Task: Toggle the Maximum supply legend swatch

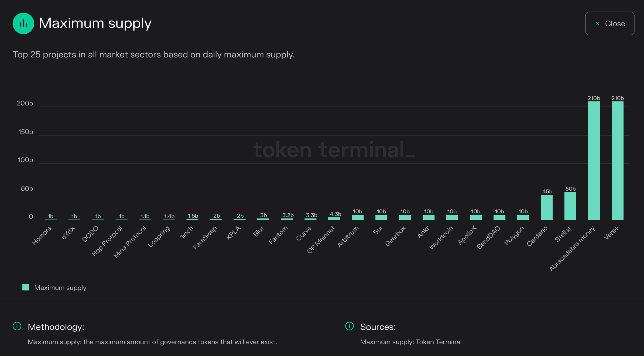Action: point(26,287)
